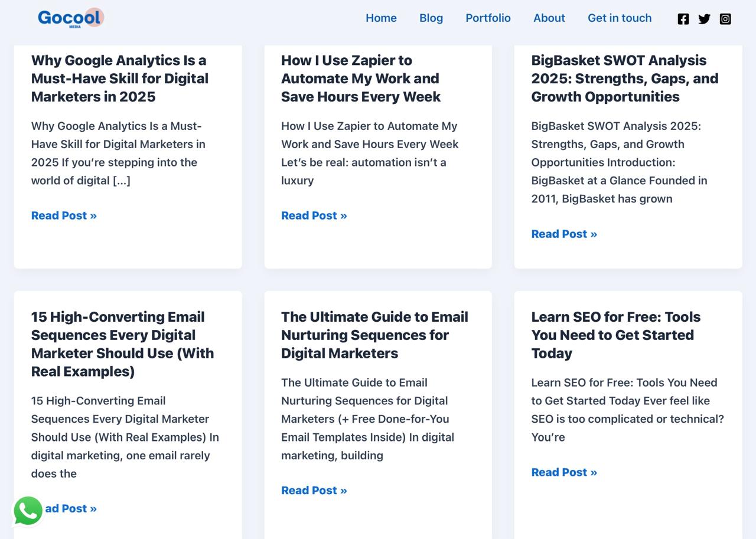
Task: Click the Gocool Media logo
Action: (70, 18)
